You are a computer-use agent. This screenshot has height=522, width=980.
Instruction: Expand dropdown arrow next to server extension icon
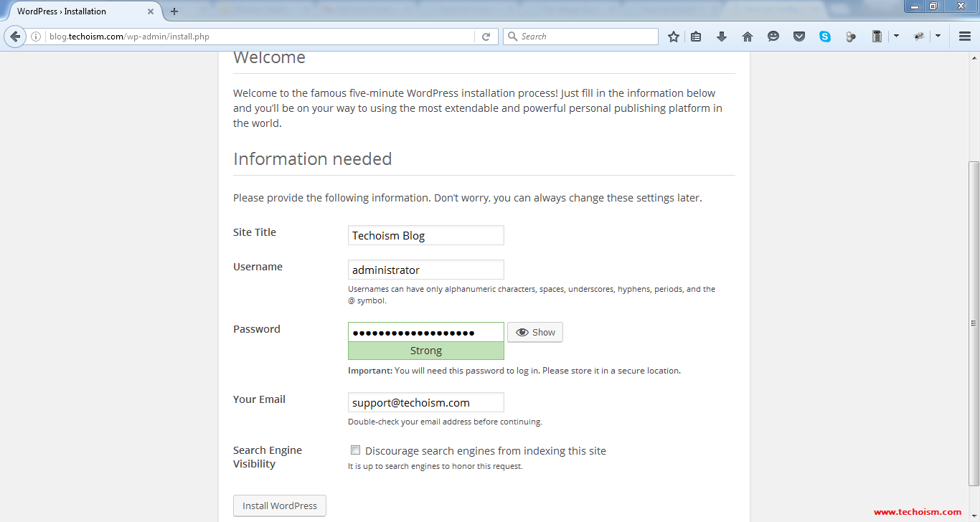896,37
